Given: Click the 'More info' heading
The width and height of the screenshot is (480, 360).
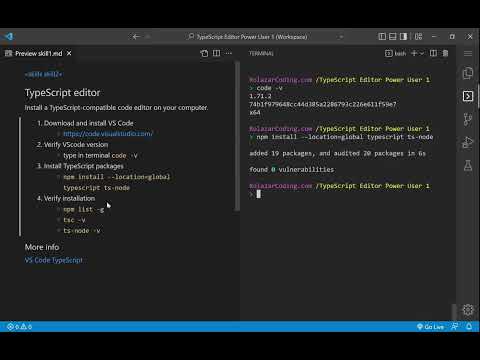Looking at the screenshot, I should (x=42, y=247).
